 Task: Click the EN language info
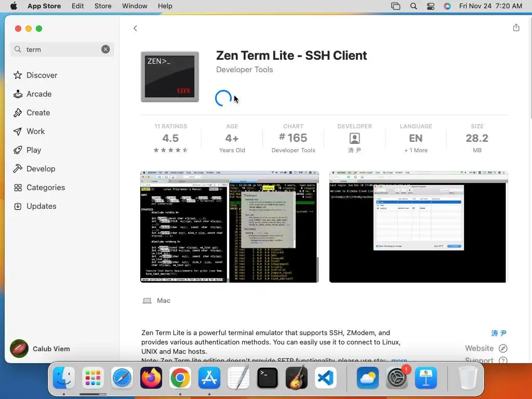416,138
